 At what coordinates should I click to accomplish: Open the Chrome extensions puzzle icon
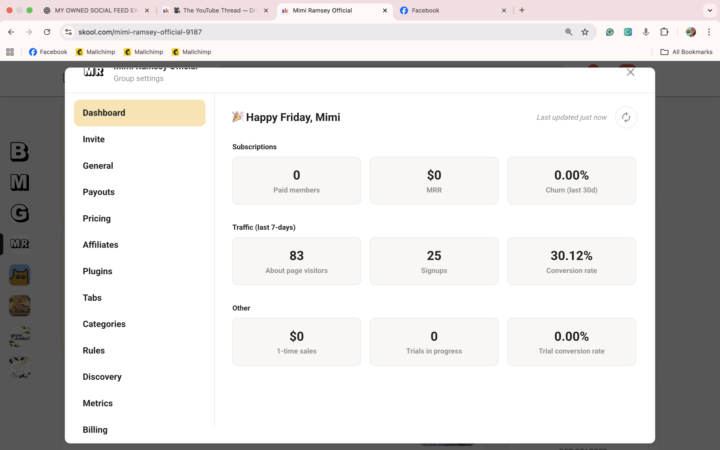[664, 32]
